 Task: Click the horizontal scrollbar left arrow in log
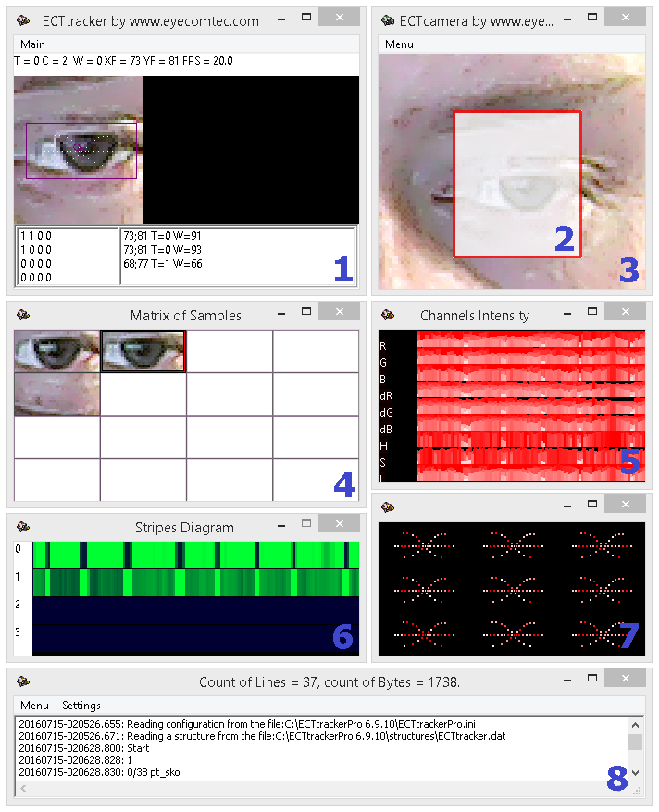(x=23, y=788)
